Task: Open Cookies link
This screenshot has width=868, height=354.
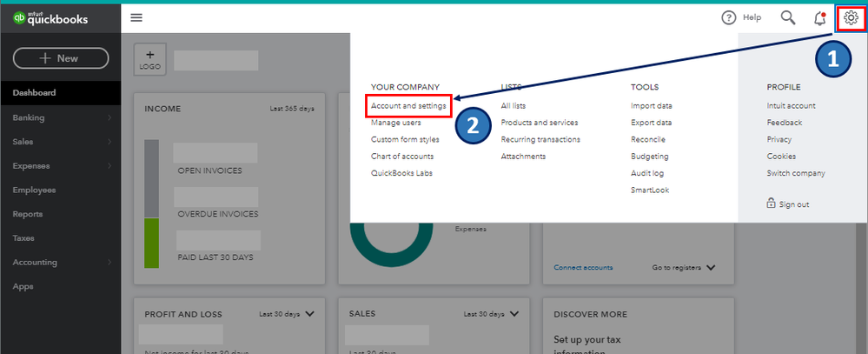Action: tap(781, 157)
